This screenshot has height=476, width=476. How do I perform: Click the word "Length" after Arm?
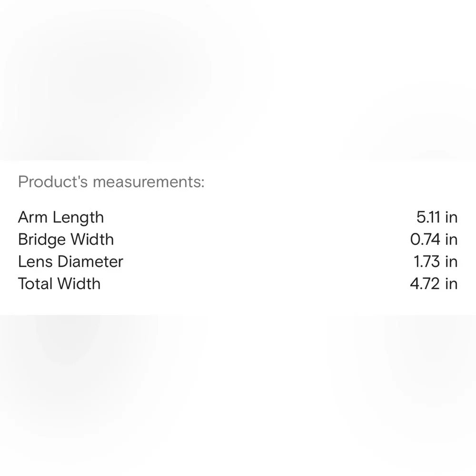pos(78,218)
